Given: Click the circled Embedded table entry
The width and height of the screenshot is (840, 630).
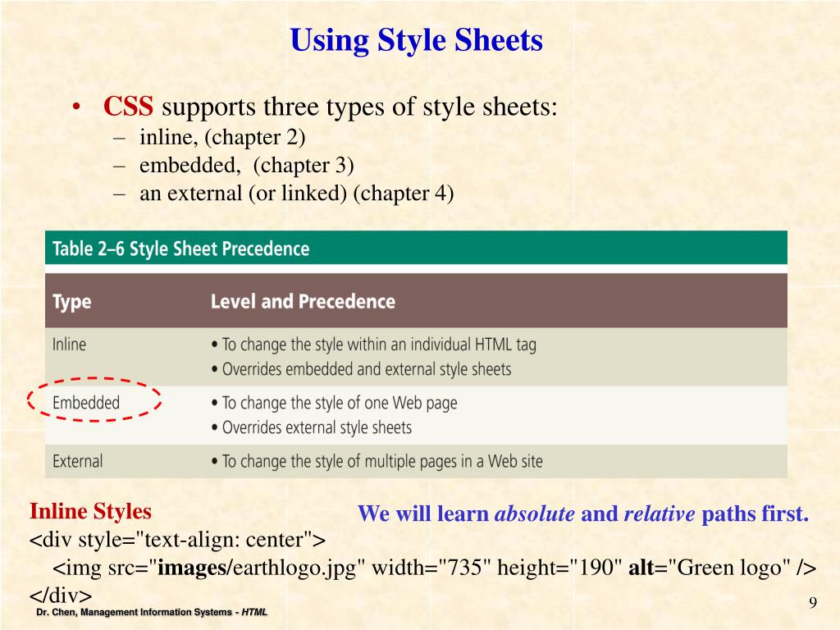Looking at the screenshot, I should (86, 403).
